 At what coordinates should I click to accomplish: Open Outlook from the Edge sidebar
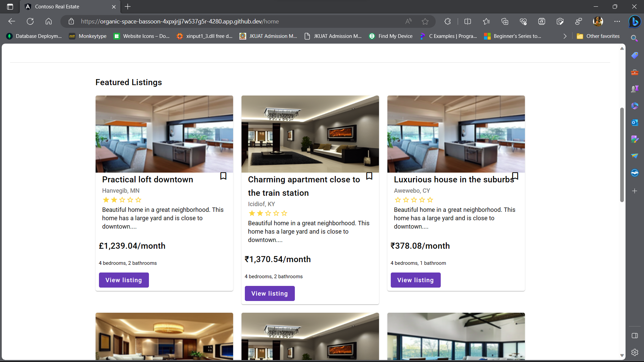(635, 122)
